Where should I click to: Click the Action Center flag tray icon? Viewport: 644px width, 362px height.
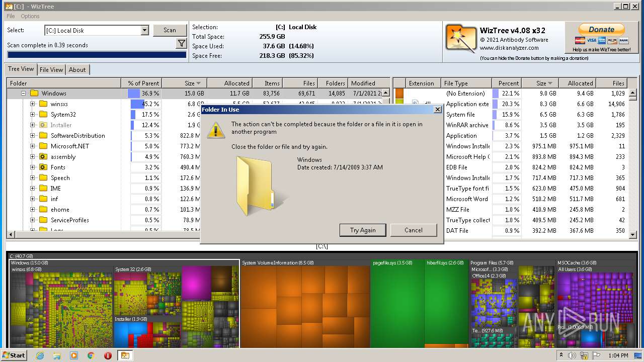tap(597, 355)
